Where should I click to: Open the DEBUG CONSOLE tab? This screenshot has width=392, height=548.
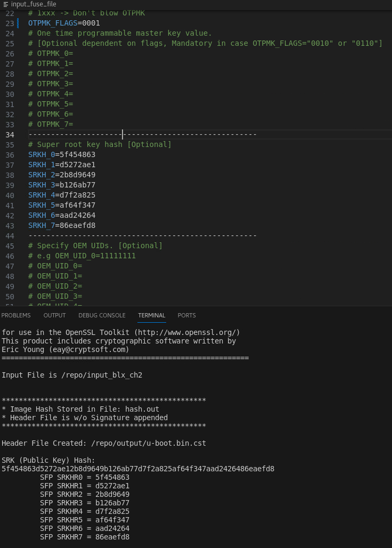(x=102, y=315)
